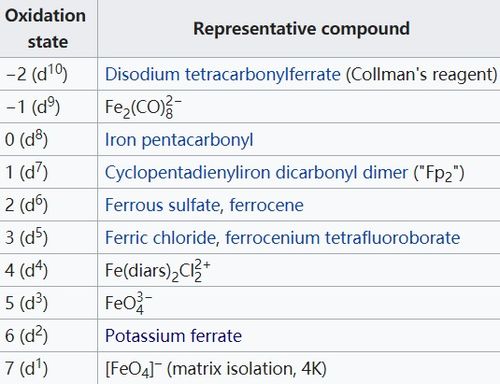Select the Fe(diars)2Cl2 2+ formula cell
This screenshot has width=500, height=384.
299,270
